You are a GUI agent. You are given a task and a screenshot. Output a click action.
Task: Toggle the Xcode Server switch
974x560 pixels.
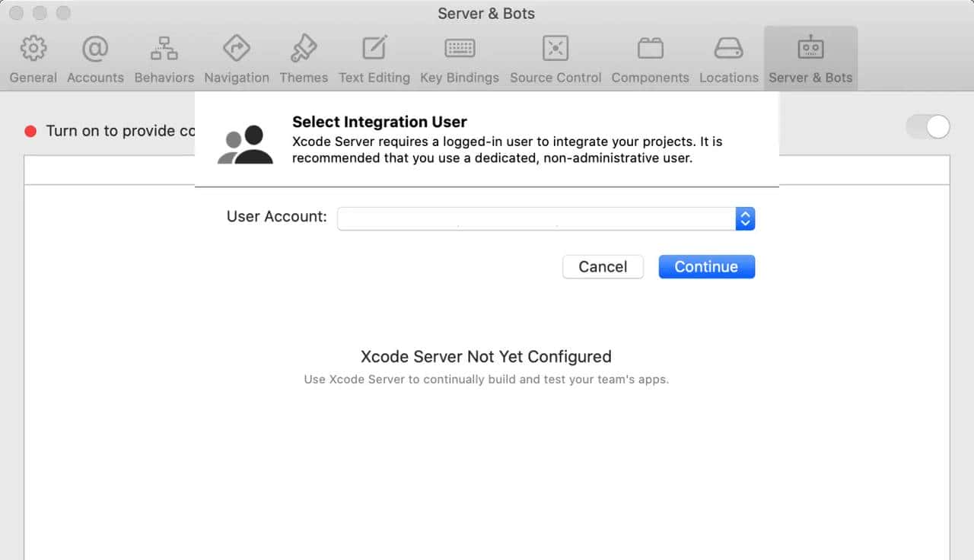[x=927, y=127]
